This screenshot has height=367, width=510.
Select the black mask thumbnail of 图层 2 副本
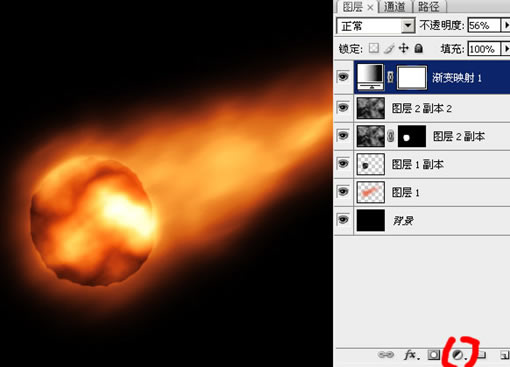(412, 136)
